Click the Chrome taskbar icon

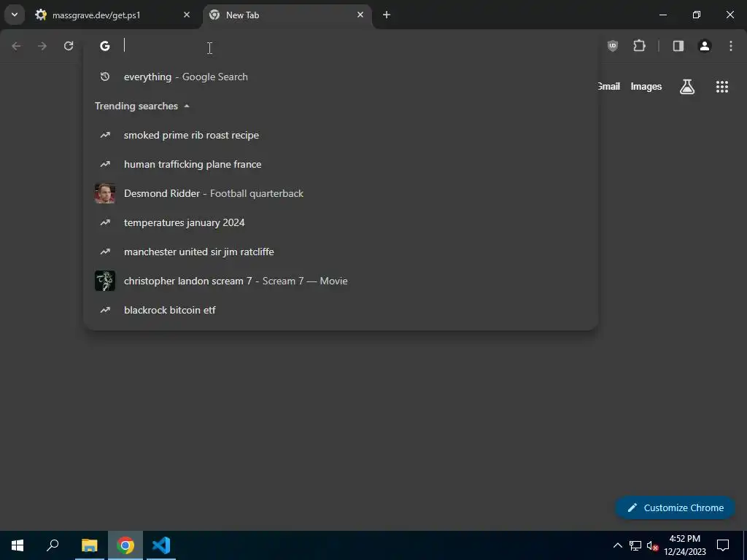click(x=125, y=545)
